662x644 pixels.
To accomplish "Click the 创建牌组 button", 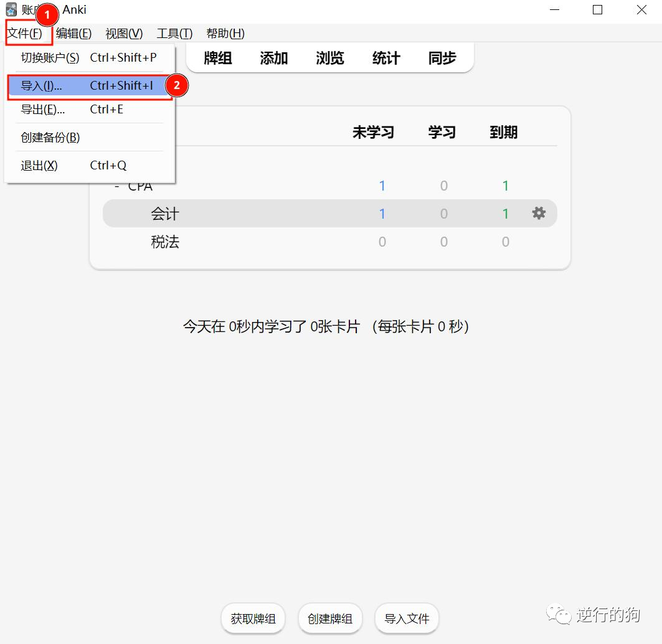I will (x=330, y=618).
